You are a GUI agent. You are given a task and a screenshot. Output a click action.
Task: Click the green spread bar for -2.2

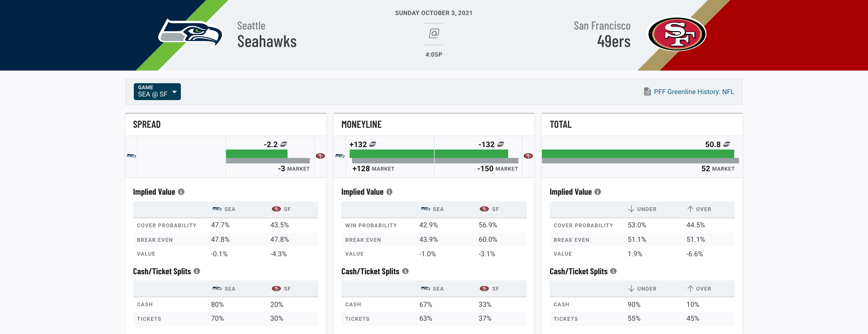tap(256, 154)
